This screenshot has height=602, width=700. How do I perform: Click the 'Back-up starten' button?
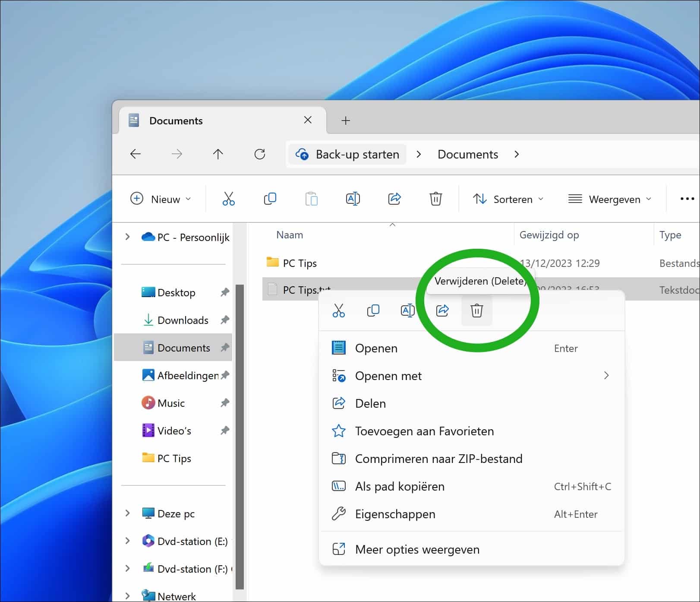[357, 154]
